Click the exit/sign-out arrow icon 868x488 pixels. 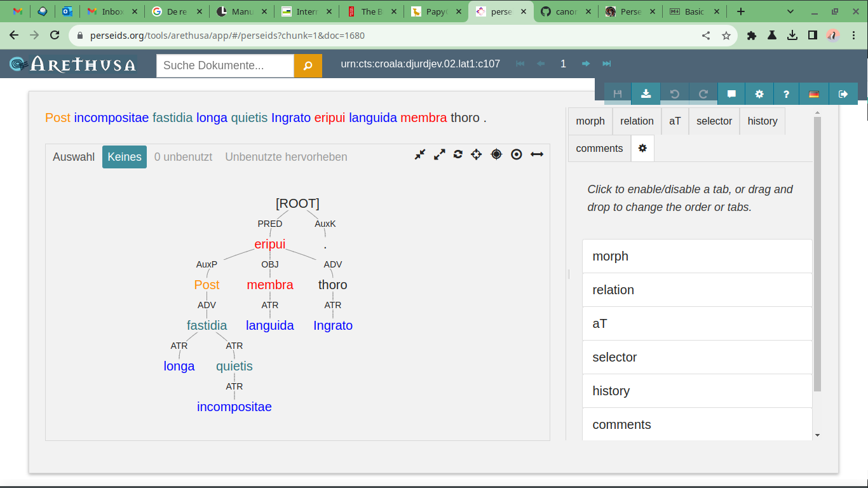[843, 94]
